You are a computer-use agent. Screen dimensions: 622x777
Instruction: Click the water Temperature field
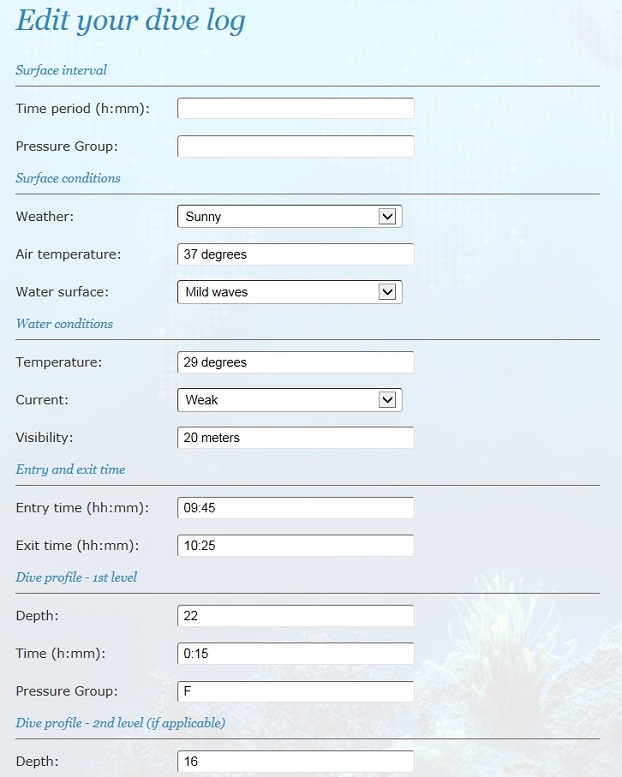pos(295,362)
